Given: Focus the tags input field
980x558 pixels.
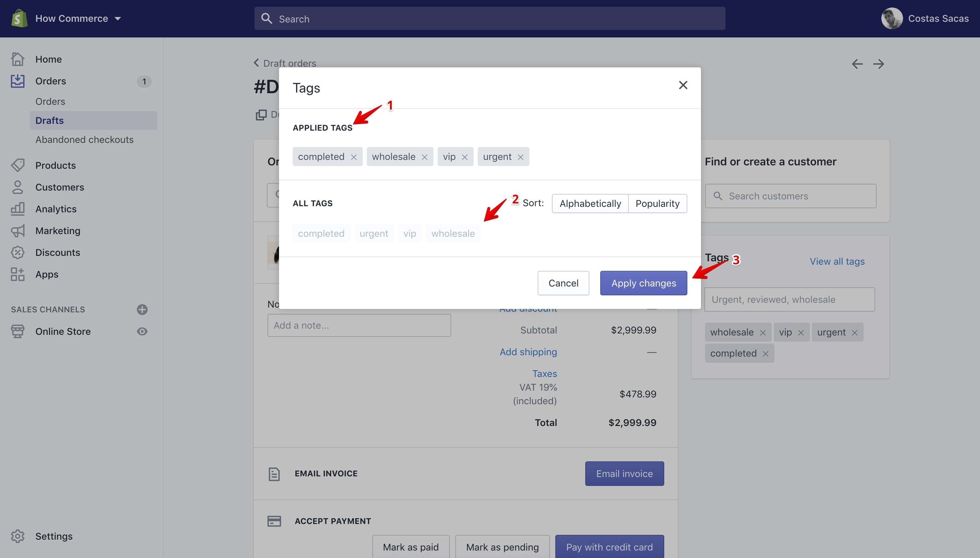Looking at the screenshot, I should click(789, 299).
